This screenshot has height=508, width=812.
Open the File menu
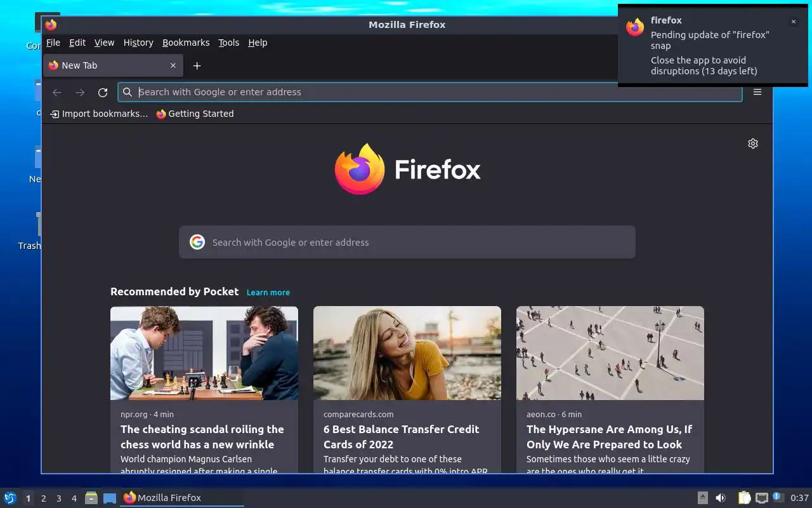tap(53, 43)
